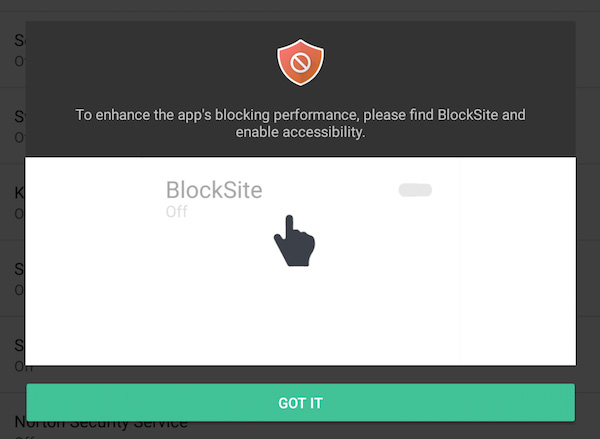The image size is (600, 439).
Task: Click the dimmed background right of the dialog
Action: [588, 200]
